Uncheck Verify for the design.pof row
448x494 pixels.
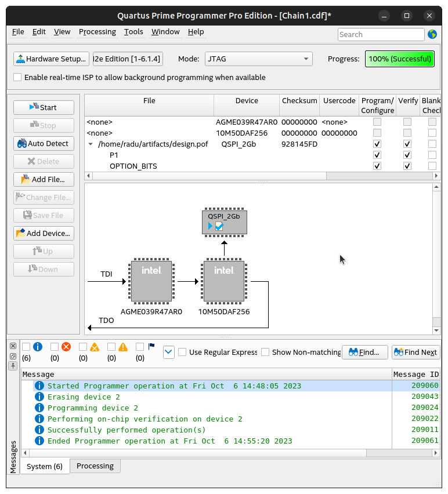pyautogui.click(x=407, y=144)
